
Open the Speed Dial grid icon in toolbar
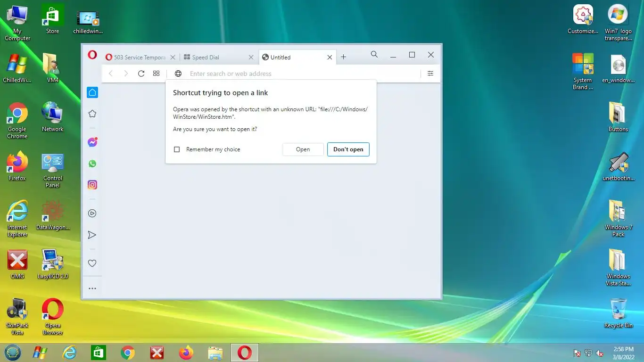click(157, 74)
